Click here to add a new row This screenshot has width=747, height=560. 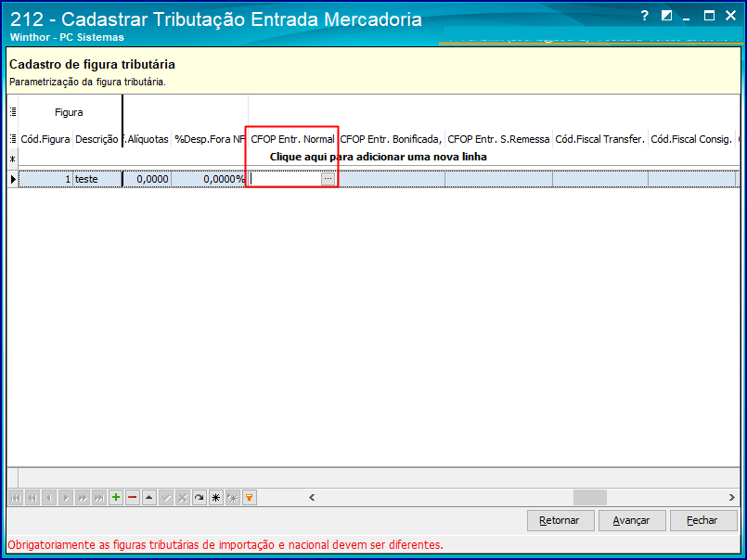pyautogui.click(x=379, y=157)
